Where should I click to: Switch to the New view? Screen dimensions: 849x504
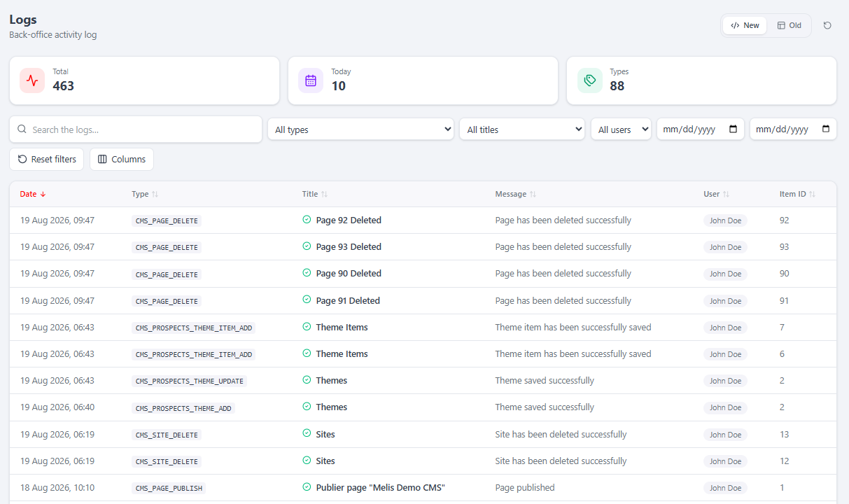click(x=745, y=25)
